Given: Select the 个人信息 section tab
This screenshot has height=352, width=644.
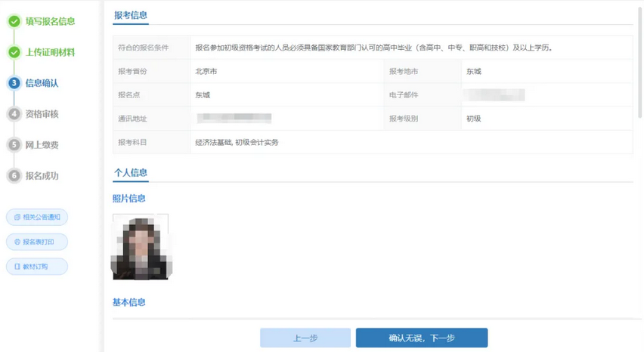Looking at the screenshot, I should click(x=131, y=172).
